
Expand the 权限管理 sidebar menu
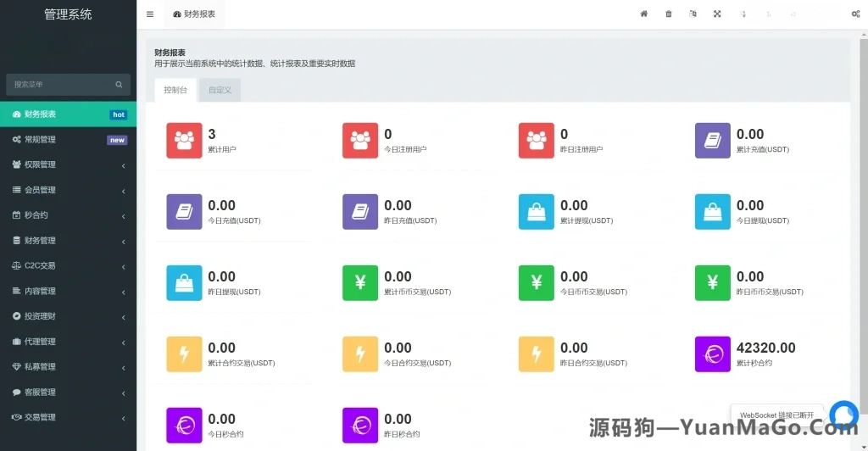click(68, 165)
